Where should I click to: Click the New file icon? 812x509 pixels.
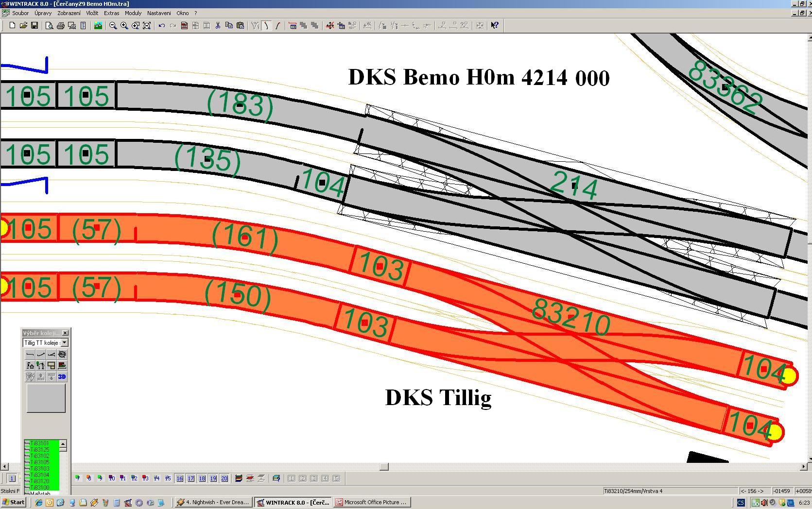click(x=12, y=26)
